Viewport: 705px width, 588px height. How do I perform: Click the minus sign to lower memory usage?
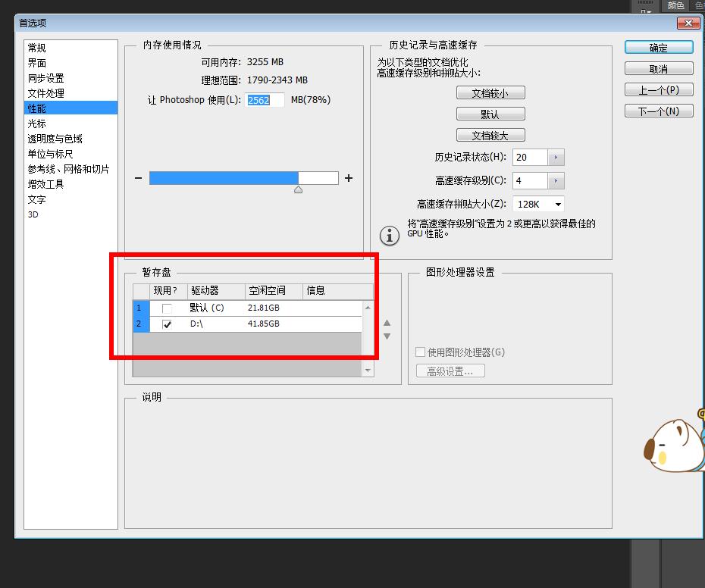[x=137, y=177]
